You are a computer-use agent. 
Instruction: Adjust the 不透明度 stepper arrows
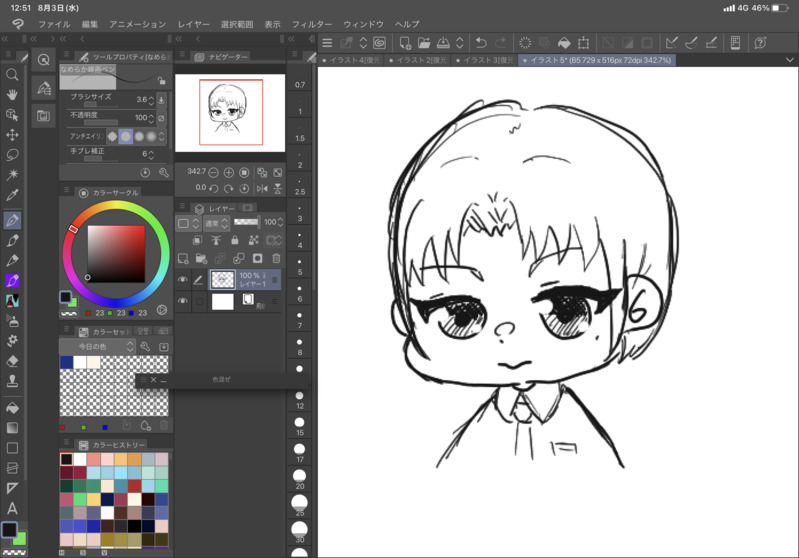tap(151, 118)
